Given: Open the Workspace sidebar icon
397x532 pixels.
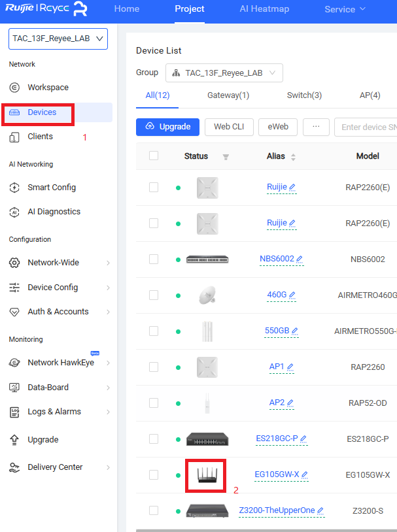Looking at the screenshot, I should tap(14, 88).
